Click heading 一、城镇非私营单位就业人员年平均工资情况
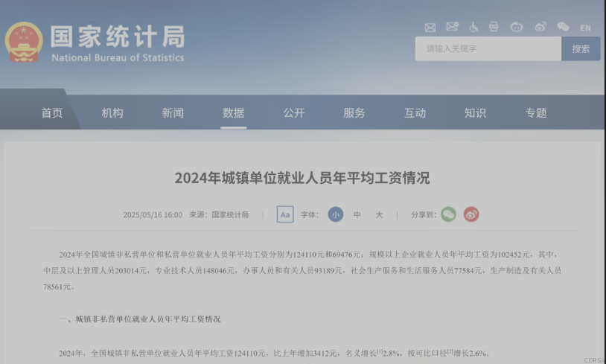 click(140, 319)
